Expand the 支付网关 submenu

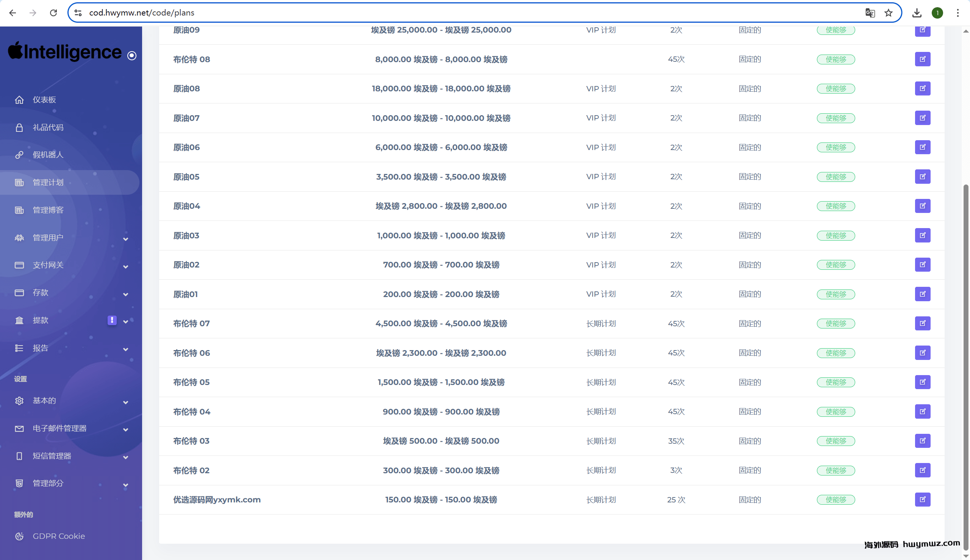click(x=125, y=266)
